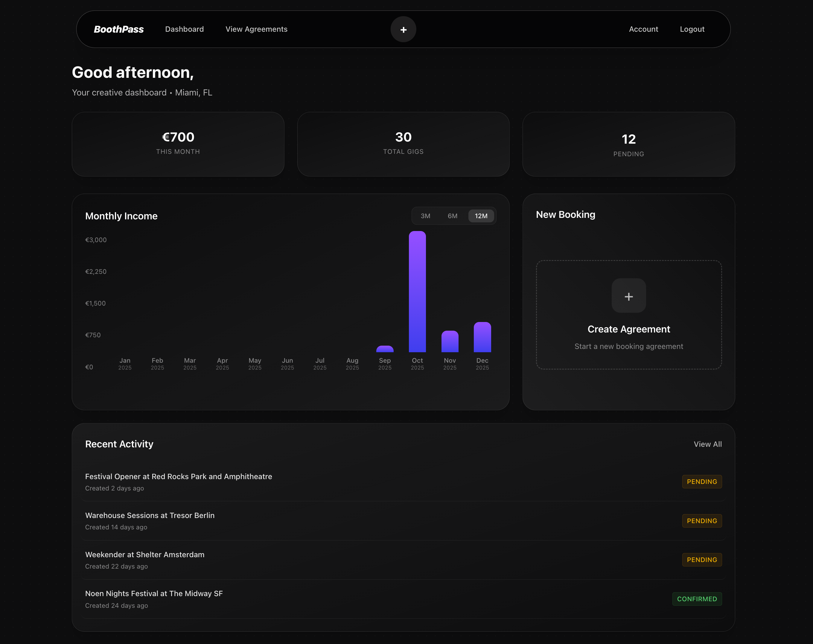This screenshot has height=644, width=813.
Task: Click the November 2025 income bar
Action: (449, 342)
